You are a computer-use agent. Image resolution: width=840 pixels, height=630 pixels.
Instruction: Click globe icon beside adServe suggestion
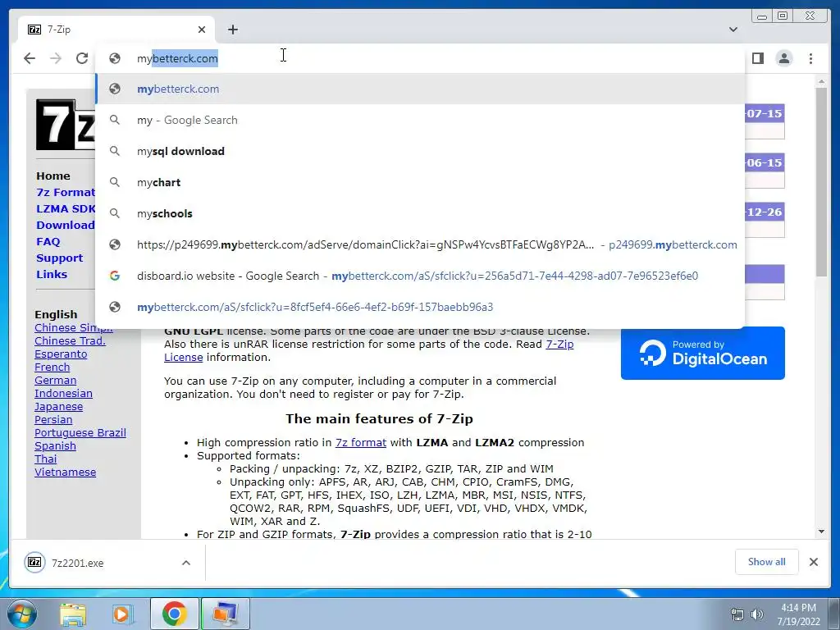click(x=115, y=244)
